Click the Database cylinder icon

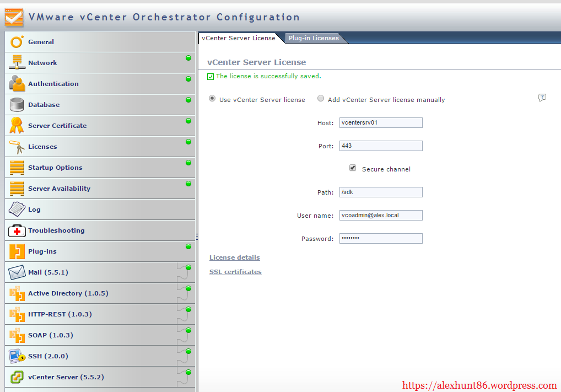(17, 105)
